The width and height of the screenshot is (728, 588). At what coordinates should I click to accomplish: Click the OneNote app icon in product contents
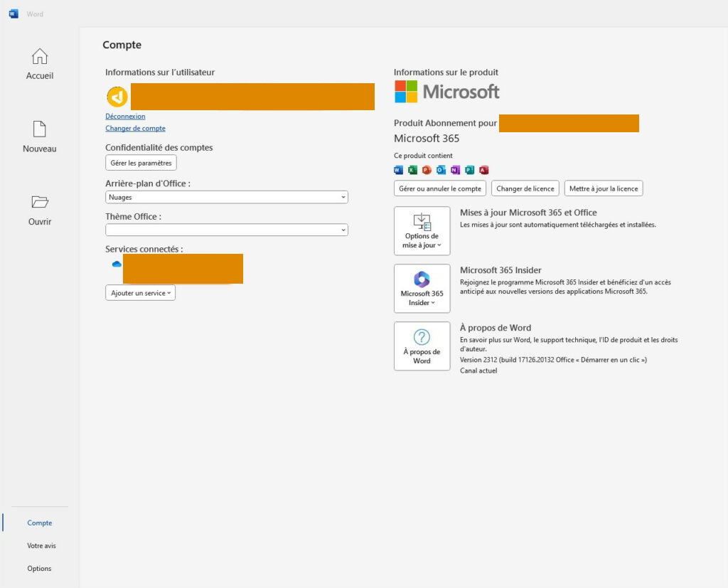pos(456,170)
